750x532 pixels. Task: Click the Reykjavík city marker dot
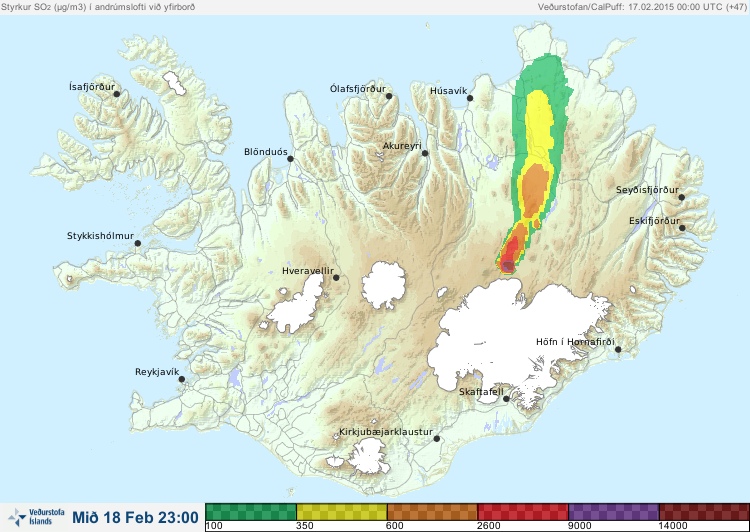click(182, 379)
